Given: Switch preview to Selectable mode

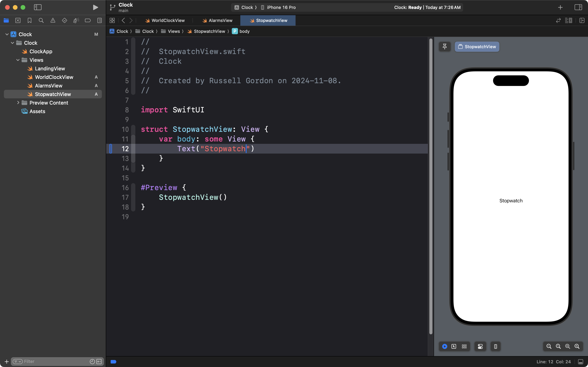Looking at the screenshot, I should [454, 346].
